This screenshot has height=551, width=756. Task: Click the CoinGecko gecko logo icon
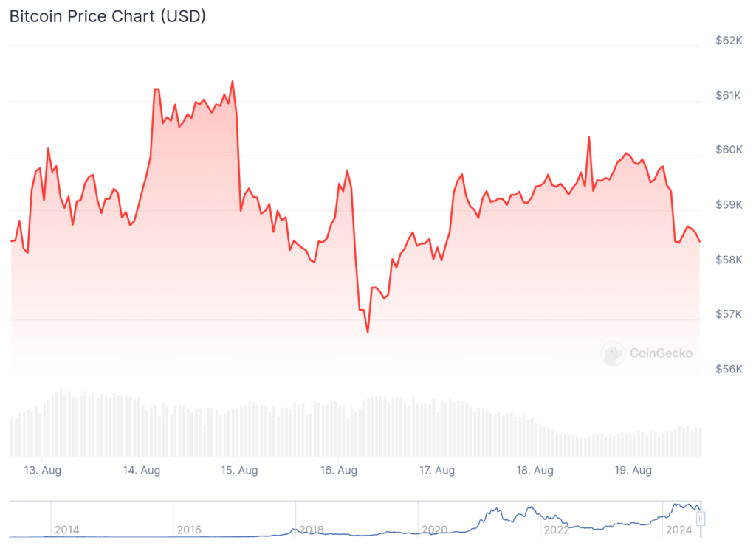[613, 353]
